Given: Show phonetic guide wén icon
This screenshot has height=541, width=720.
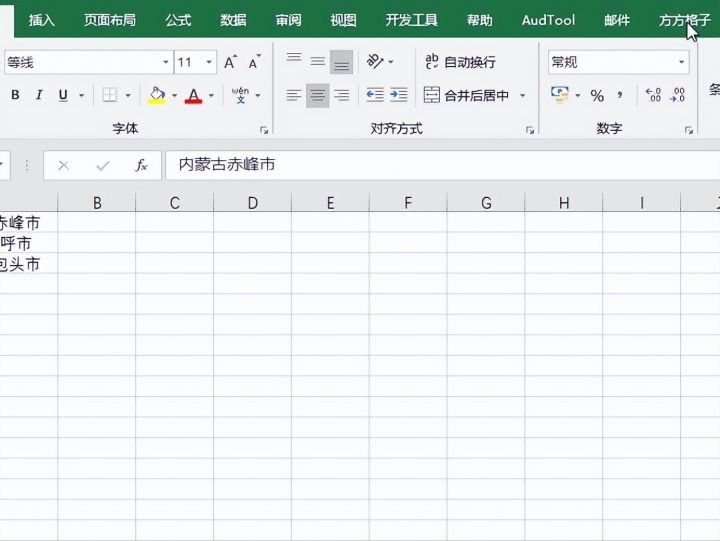Looking at the screenshot, I should pos(240,95).
